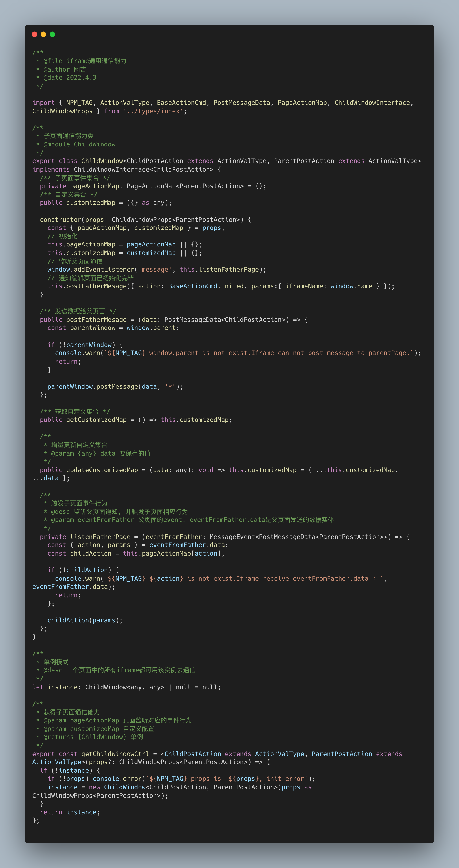
Task: Click parentWindow.postMessage call
Action: 93,386
